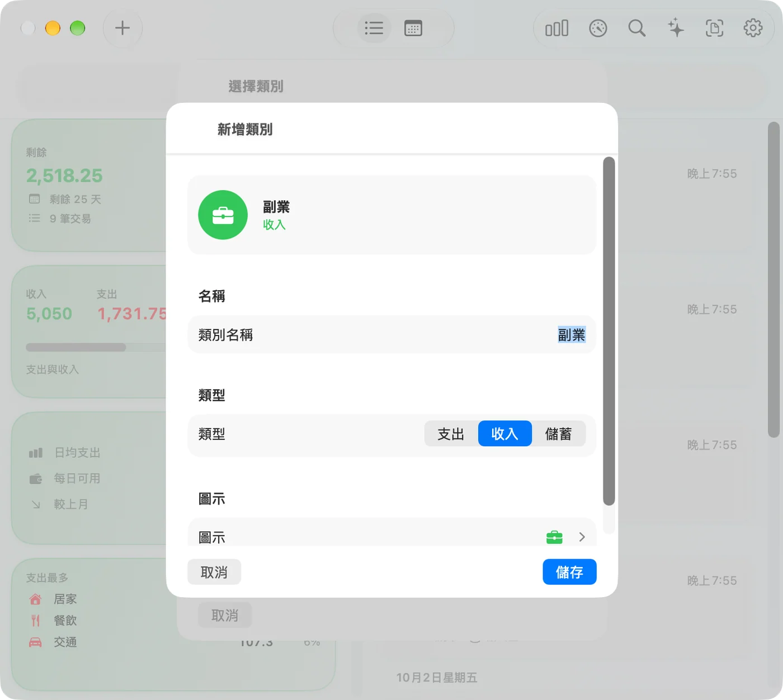Image resolution: width=783 pixels, height=700 pixels.
Task: Click the 每日可用 label
Action: [77, 479]
